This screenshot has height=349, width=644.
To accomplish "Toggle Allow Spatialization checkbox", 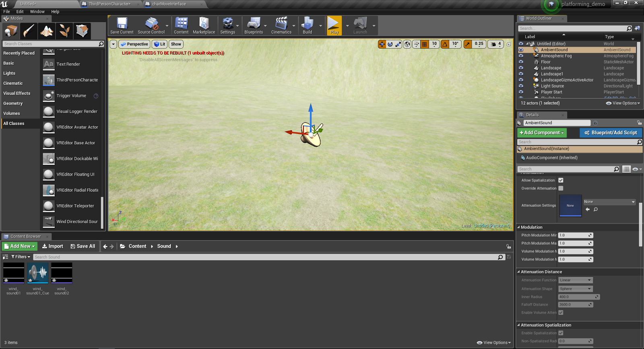I will [x=561, y=180].
